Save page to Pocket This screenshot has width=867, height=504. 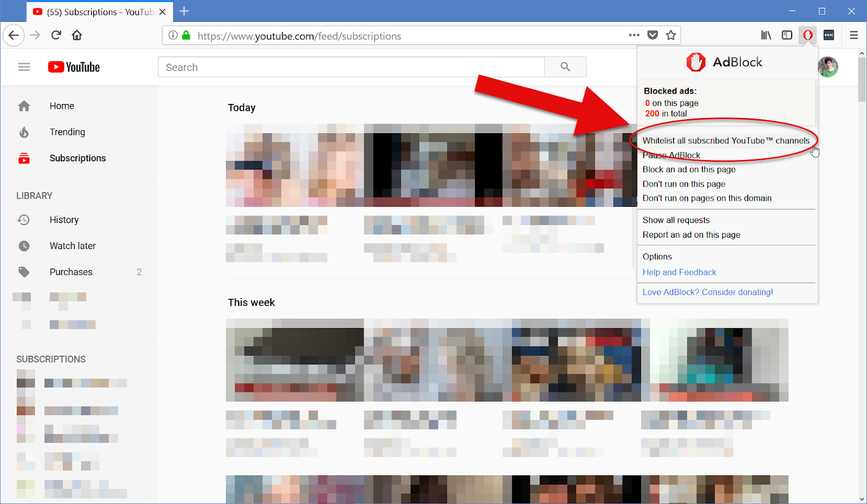pos(653,35)
